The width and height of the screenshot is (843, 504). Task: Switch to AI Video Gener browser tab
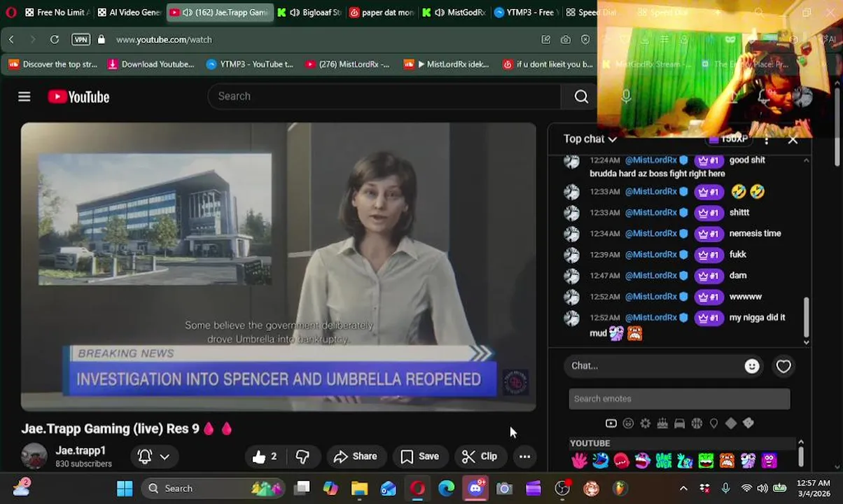129,12
